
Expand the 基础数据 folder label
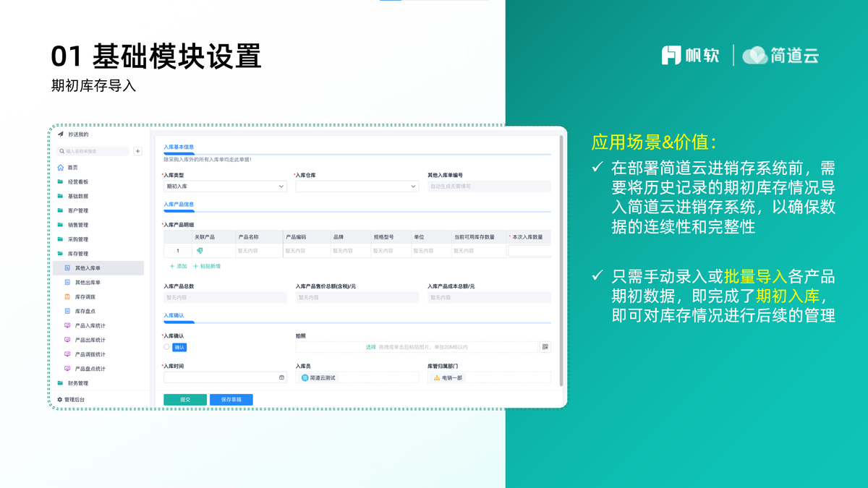[78, 196]
